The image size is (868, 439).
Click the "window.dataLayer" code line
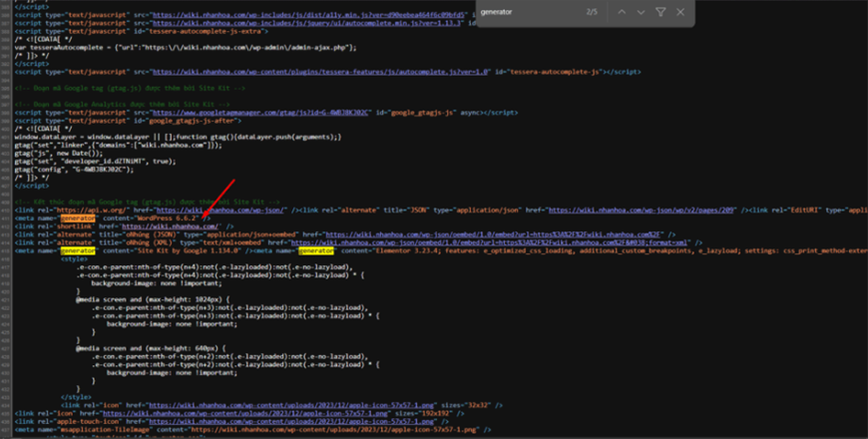[178, 137]
